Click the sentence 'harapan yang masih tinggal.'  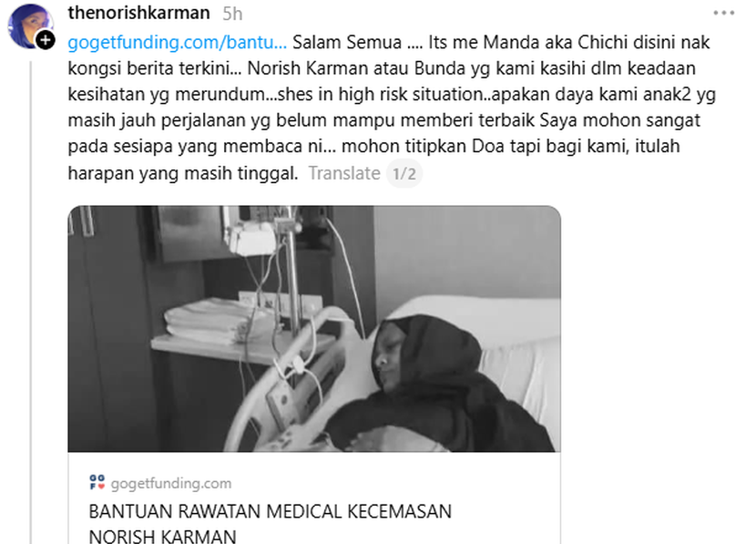point(183,173)
